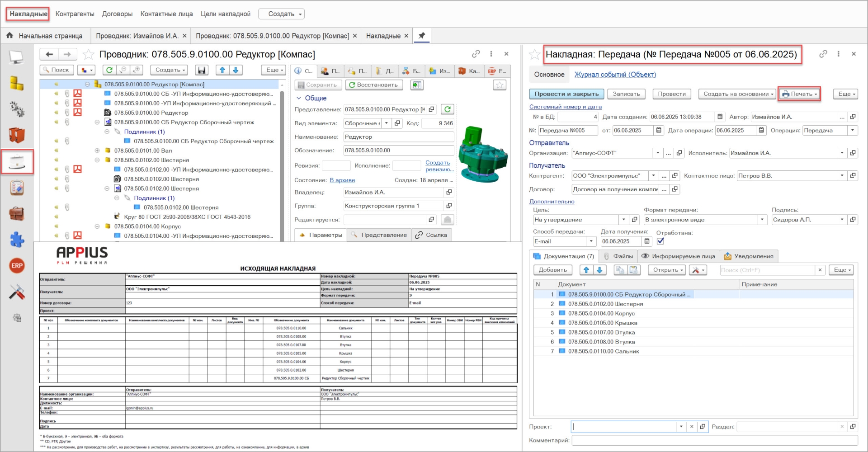Open the Создать dropdown in top menu
Viewport: 868px width, 452px height.
(x=281, y=14)
